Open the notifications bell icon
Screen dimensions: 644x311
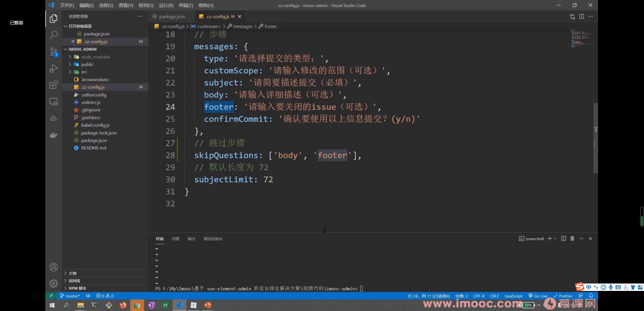coord(591,296)
